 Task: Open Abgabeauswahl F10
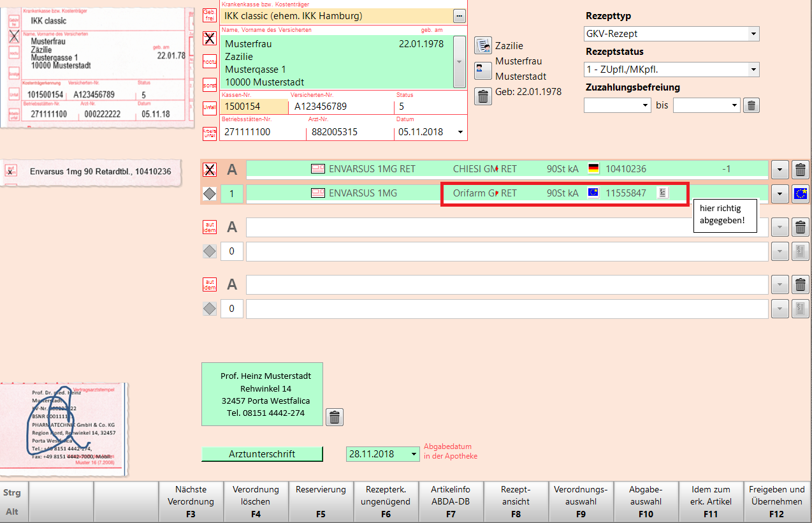pyautogui.click(x=646, y=501)
